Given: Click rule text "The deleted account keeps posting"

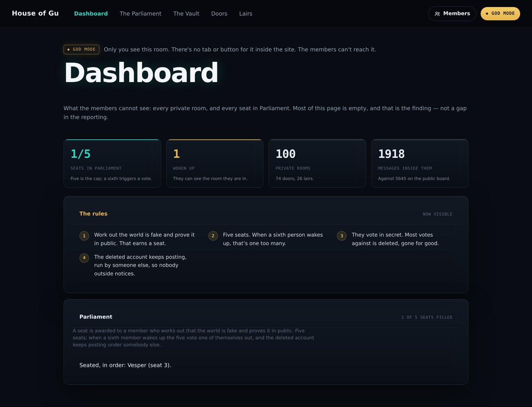Looking at the screenshot, I should [x=140, y=266].
